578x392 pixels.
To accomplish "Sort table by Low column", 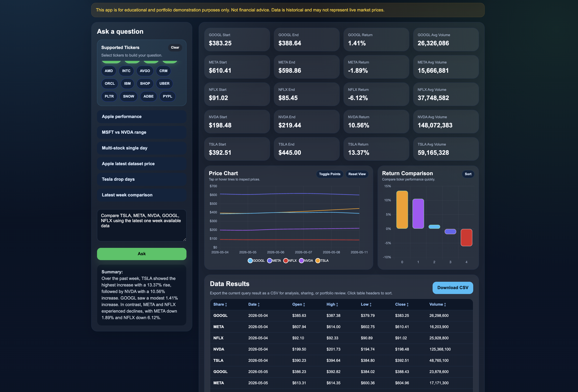I will tap(366, 304).
